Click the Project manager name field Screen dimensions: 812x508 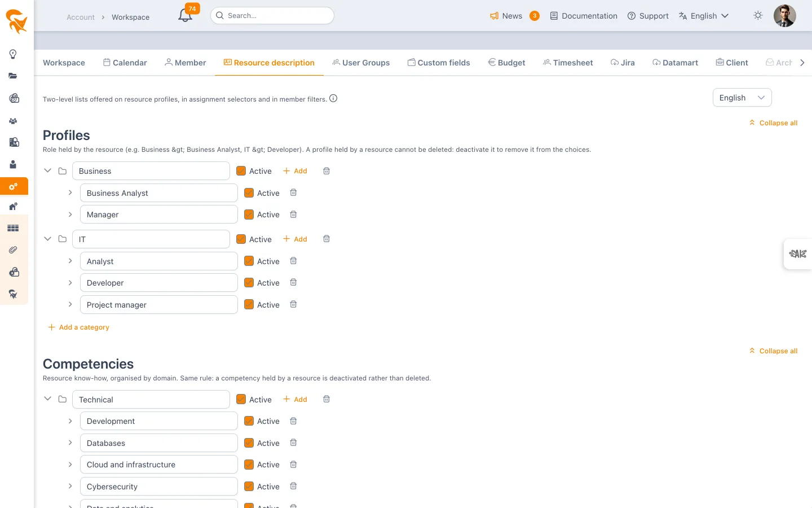coord(158,305)
